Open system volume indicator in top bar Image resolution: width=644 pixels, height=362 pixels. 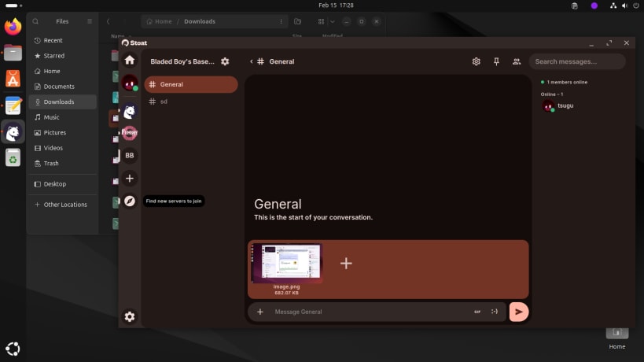click(624, 6)
